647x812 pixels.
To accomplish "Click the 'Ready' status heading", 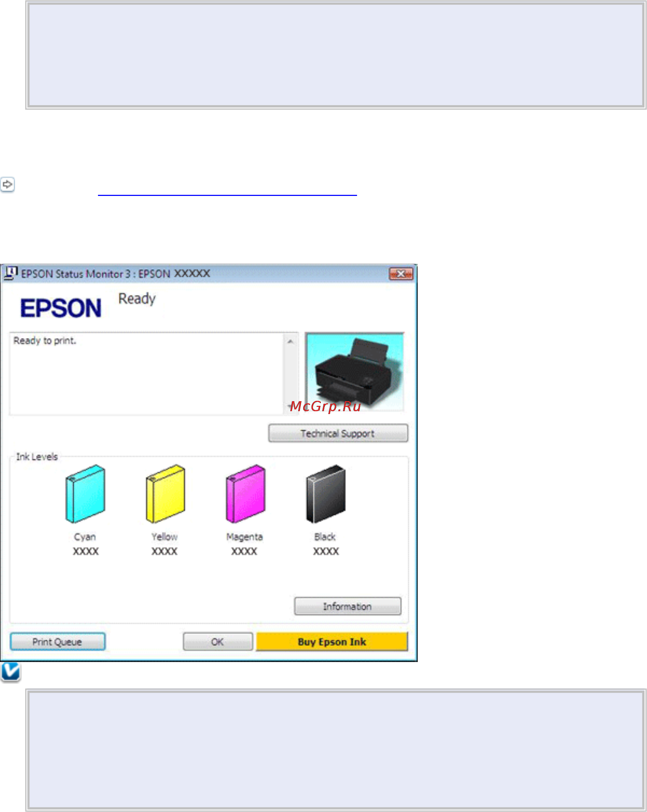I will (137, 299).
